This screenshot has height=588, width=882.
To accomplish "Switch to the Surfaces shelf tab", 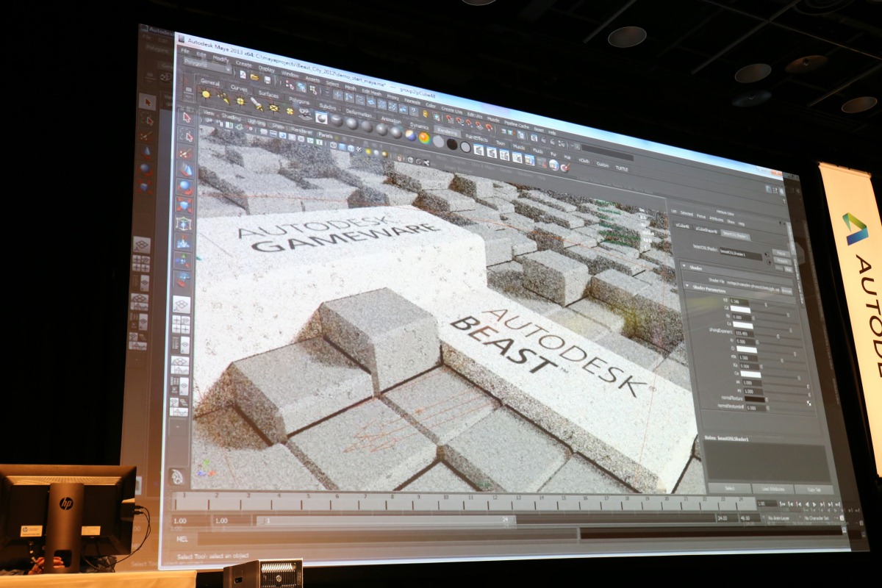I will [268, 94].
